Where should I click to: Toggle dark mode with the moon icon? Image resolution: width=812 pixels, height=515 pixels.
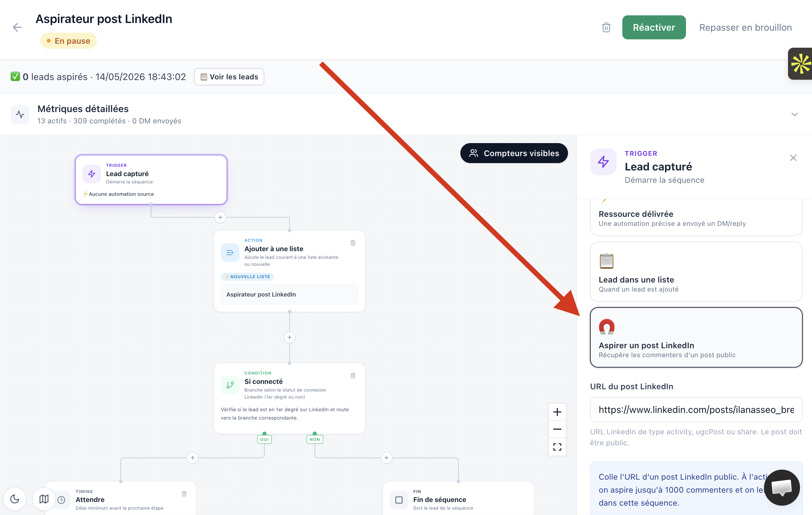point(15,498)
